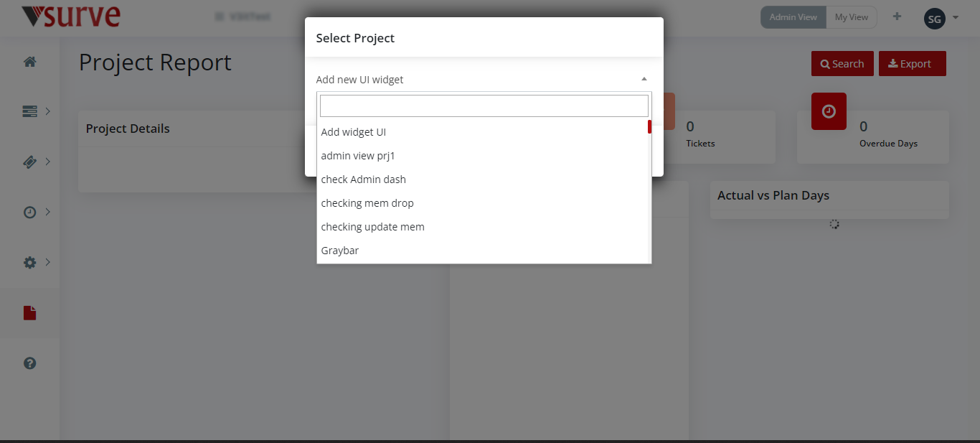The height and width of the screenshot is (443, 980).
Task: Open the red reports document icon
Action: coord(29,313)
